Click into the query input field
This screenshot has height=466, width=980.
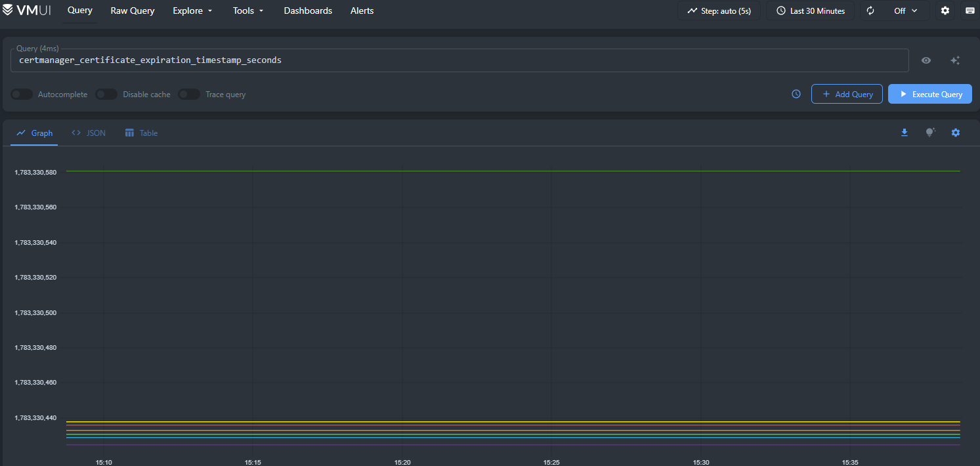[x=459, y=60]
